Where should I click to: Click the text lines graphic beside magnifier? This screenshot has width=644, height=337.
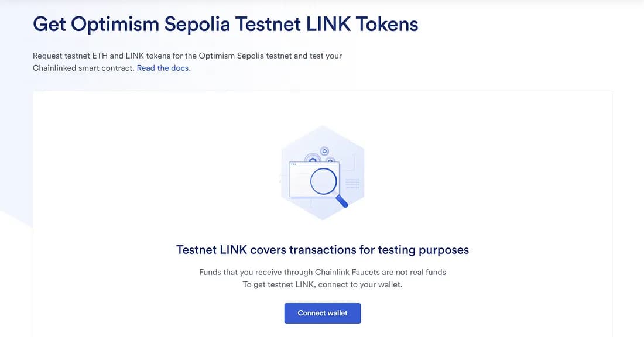point(352,184)
